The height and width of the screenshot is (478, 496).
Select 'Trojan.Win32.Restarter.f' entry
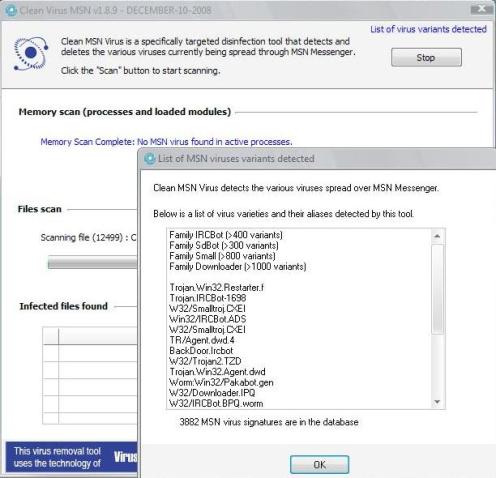(x=217, y=287)
